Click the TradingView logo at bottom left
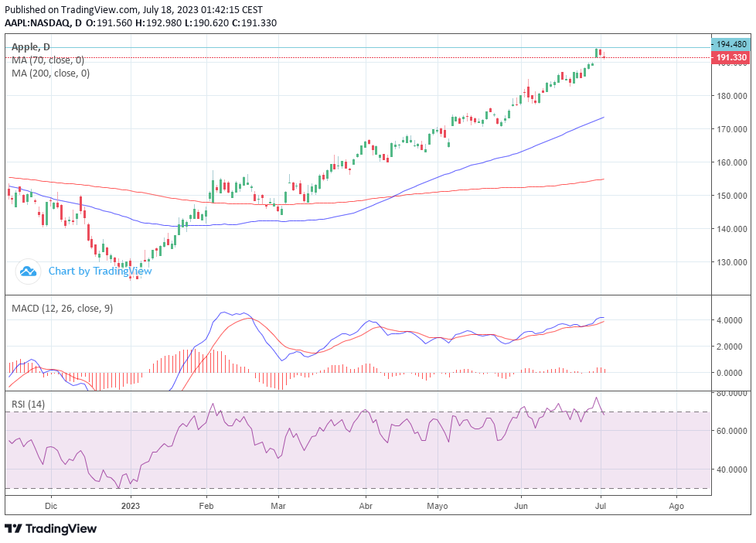The image size is (756, 543). tap(50, 528)
